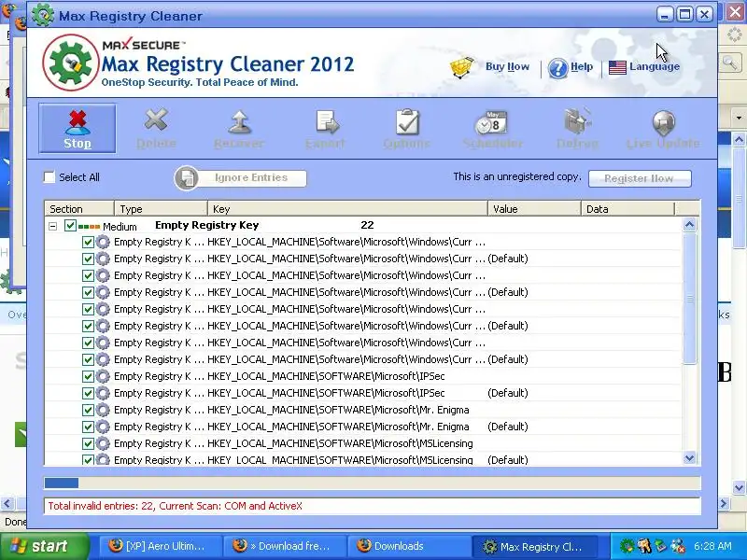Click the Max Secure gear logo

[x=71, y=63]
